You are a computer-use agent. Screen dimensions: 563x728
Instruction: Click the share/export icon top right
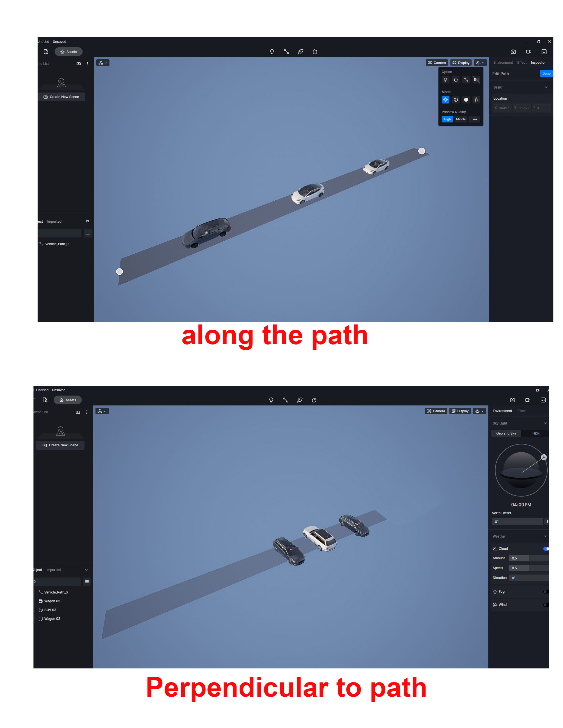[x=544, y=52]
